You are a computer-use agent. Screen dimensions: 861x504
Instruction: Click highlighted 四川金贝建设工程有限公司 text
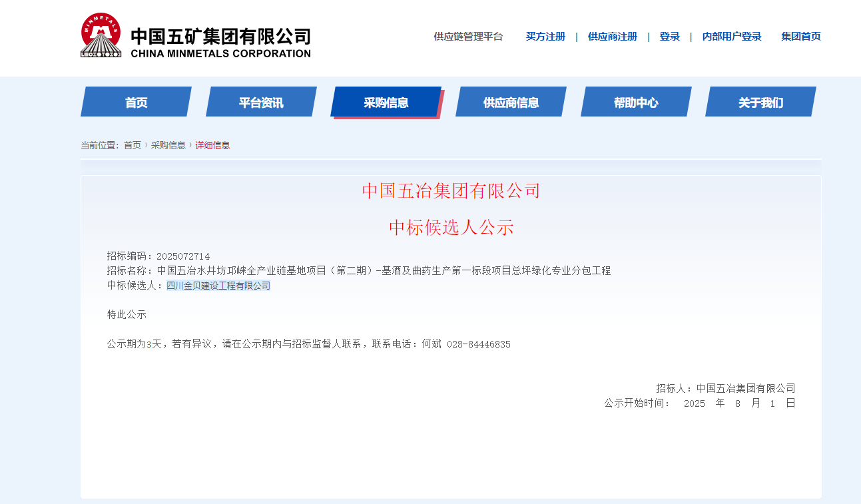218,286
